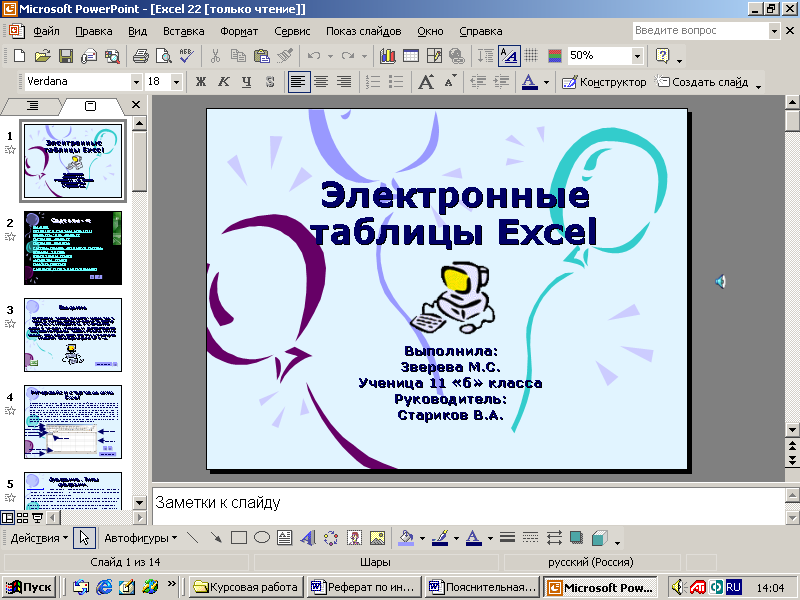Toggle the bulleted list
Screen dimensions: 800x600
(x=396, y=82)
